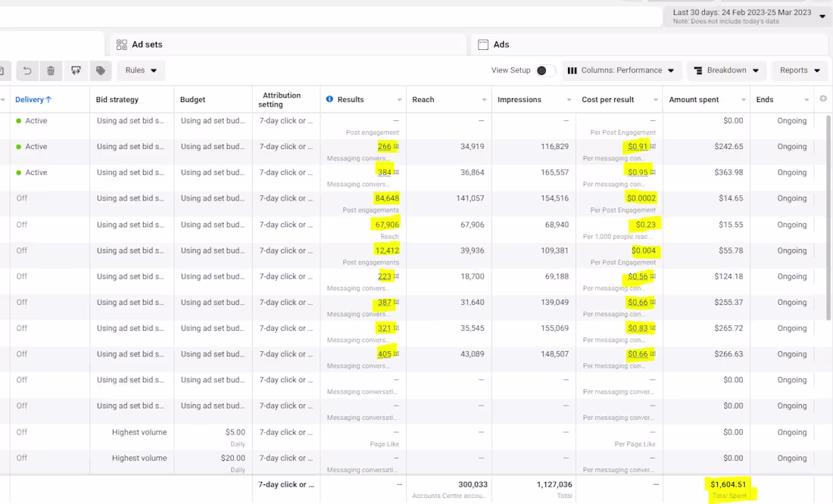Click the Results column info icon
The height and width of the screenshot is (504, 833).
tap(329, 99)
